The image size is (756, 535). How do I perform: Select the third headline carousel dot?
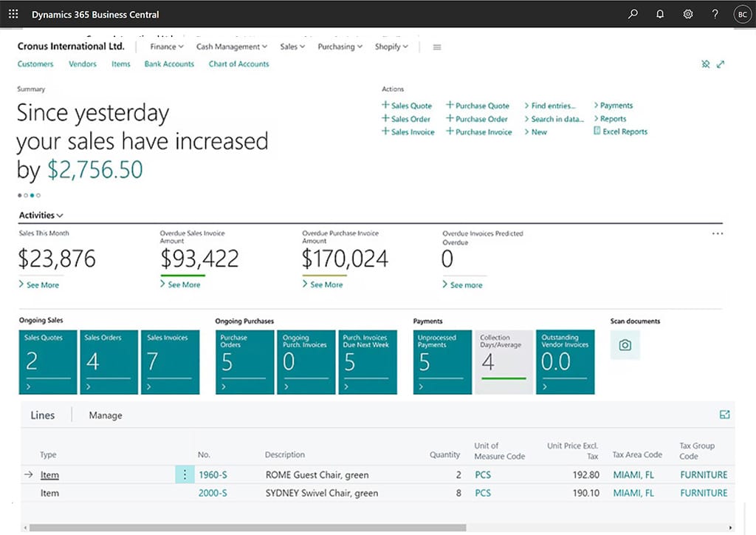tap(32, 195)
